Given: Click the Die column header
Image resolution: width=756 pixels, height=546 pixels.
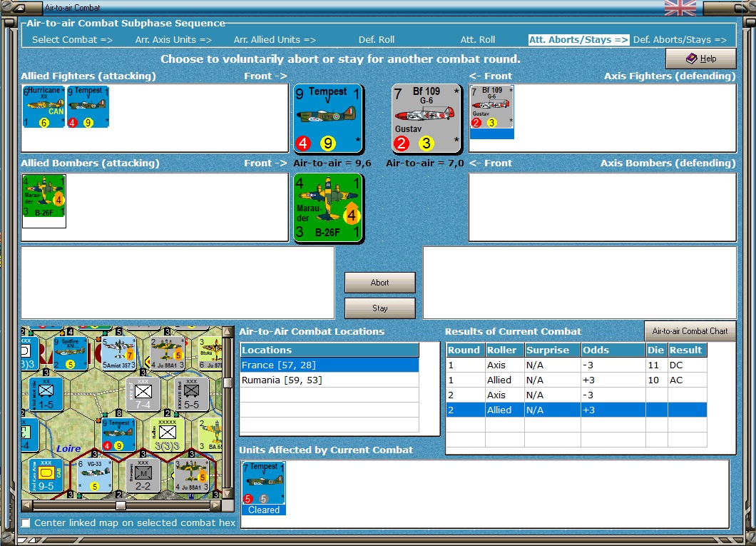Looking at the screenshot, I should (x=656, y=350).
